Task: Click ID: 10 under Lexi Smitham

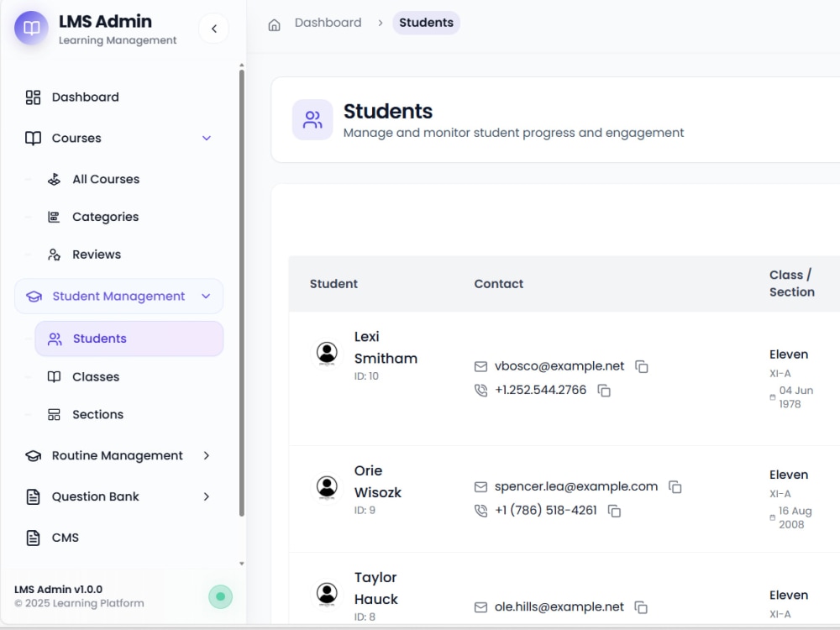Action: pyautogui.click(x=366, y=376)
